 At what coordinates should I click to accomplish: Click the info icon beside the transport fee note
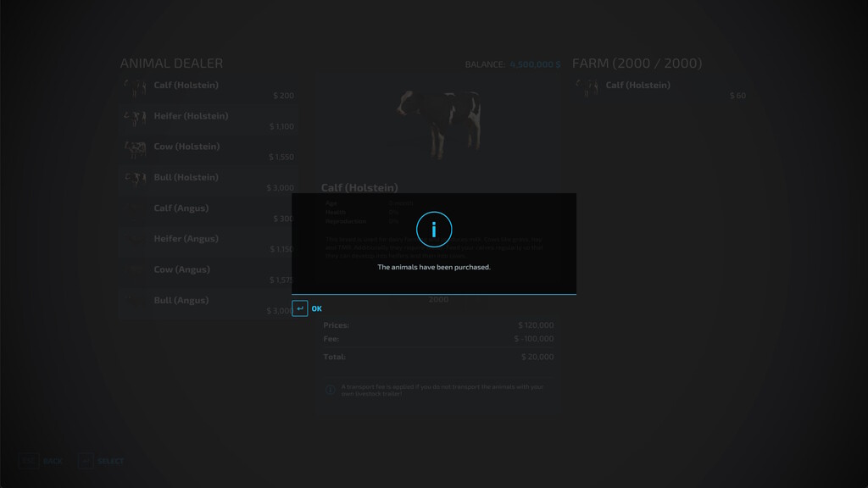coord(330,390)
